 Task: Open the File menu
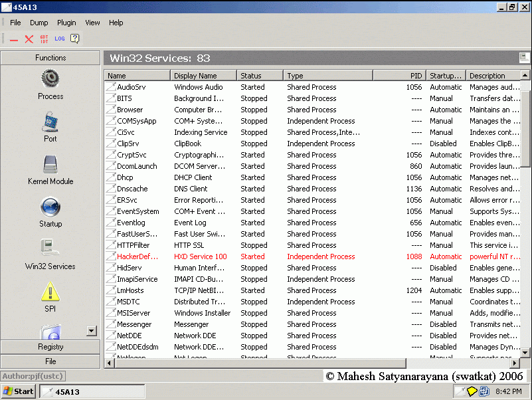tap(15, 23)
